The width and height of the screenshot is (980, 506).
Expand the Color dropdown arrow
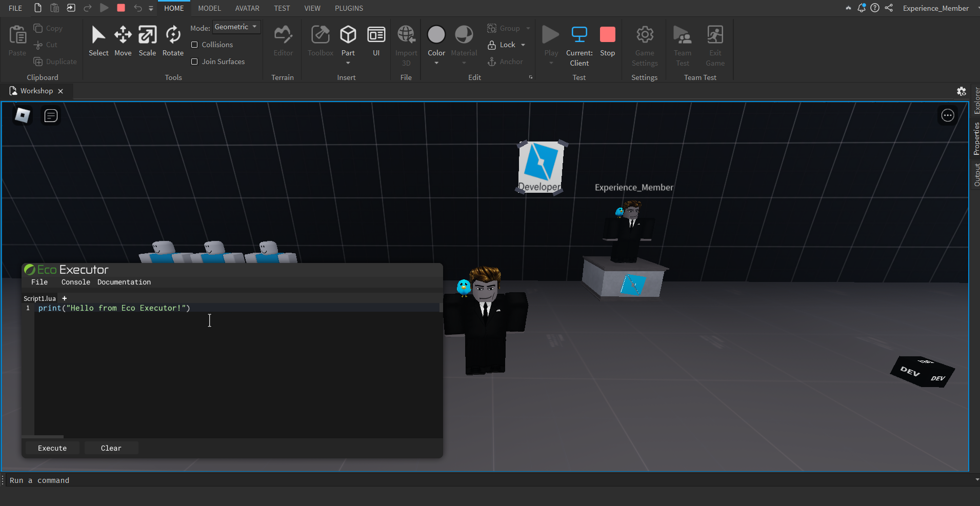pos(436,63)
